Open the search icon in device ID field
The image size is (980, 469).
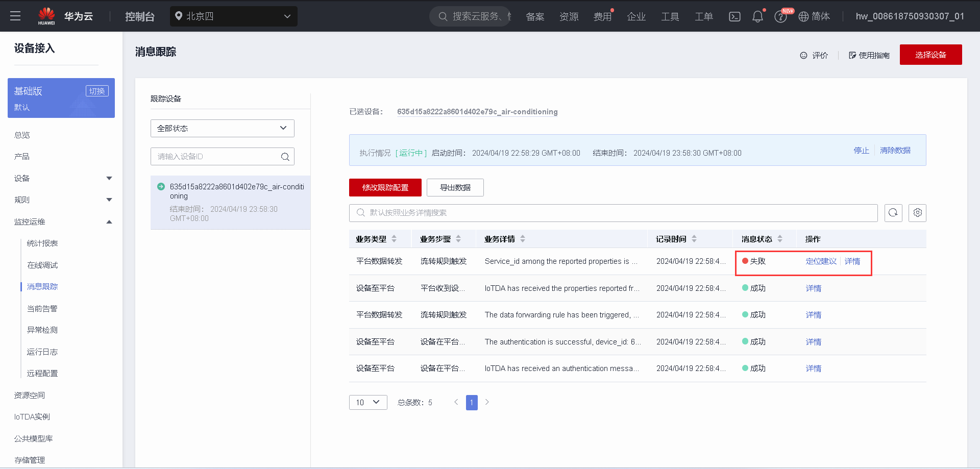click(x=285, y=156)
